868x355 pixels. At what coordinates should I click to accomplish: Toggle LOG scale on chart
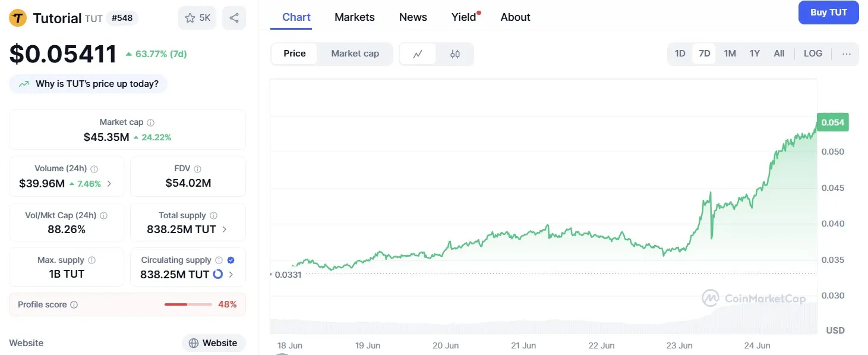(x=813, y=54)
